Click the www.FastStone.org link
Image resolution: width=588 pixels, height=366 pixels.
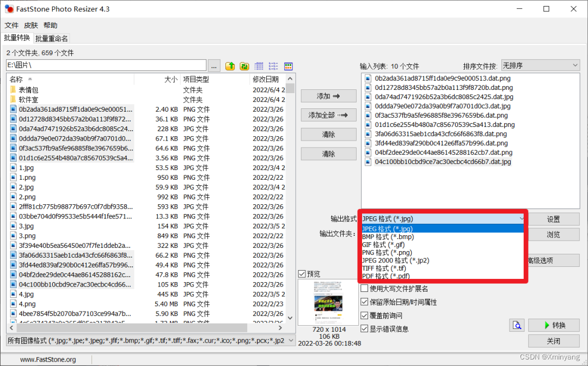(x=48, y=359)
